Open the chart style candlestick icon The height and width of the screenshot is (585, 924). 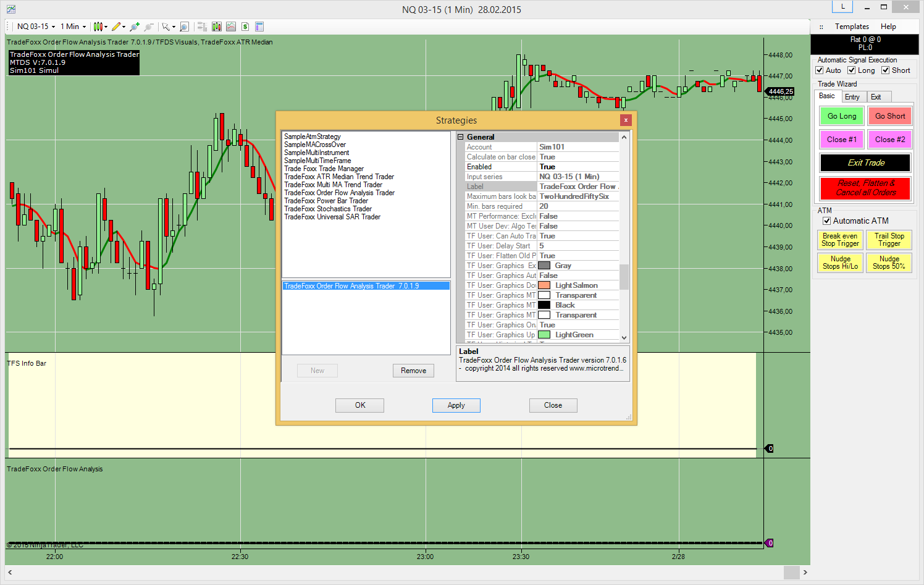click(98, 27)
